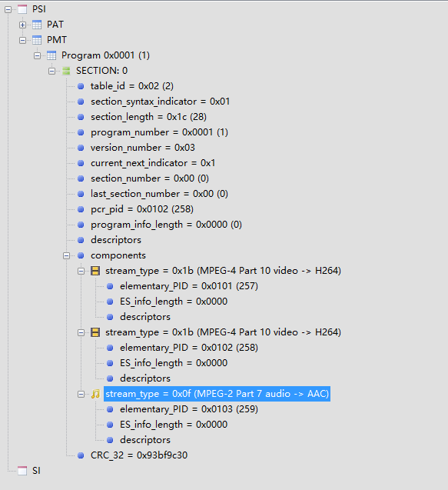This screenshot has width=448, height=490.
Task: Click the bullet icon beside table_id
Action: (81, 86)
